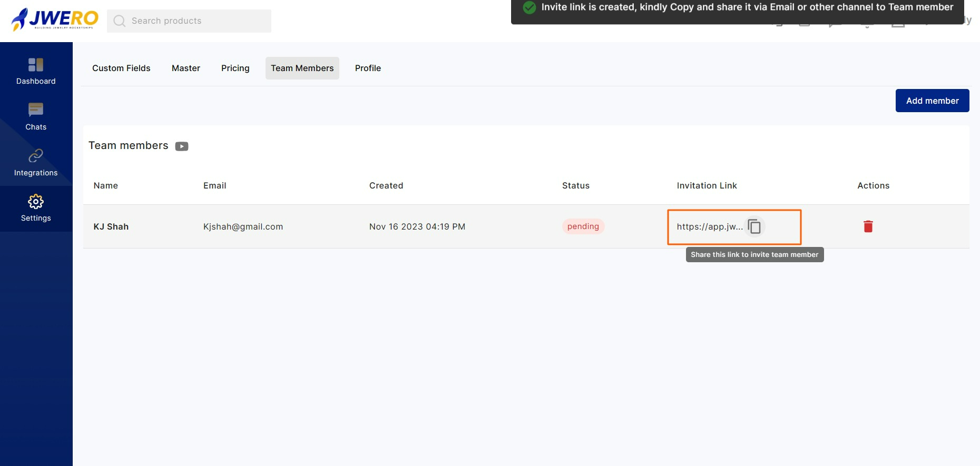This screenshot has height=466, width=980.
Task: Play the Team members video tutorial
Action: point(182,146)
